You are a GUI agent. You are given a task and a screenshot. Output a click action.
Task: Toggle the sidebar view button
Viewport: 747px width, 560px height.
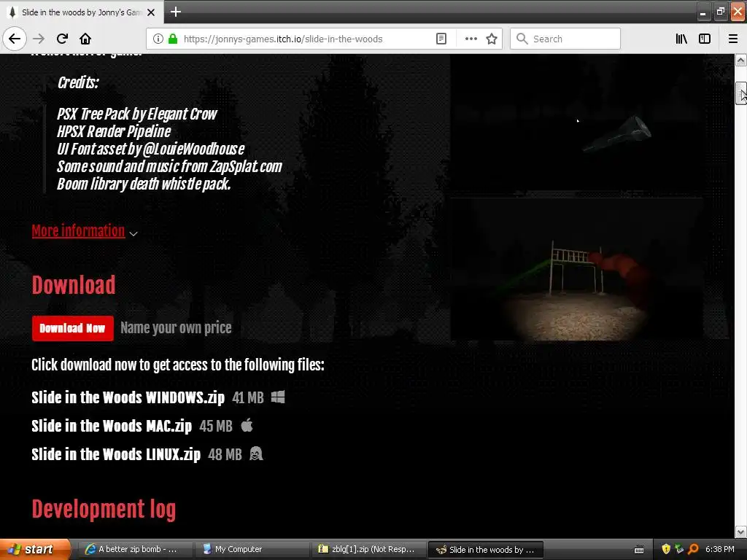705,39
